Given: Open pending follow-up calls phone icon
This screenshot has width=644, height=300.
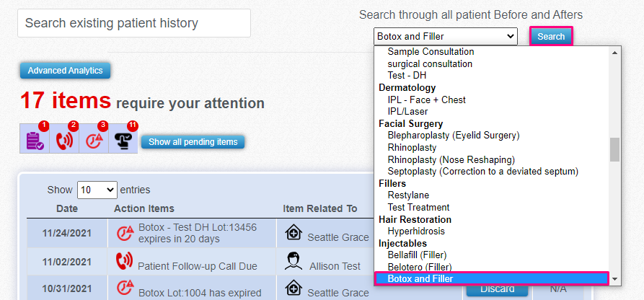Looking at the screenshot, I should (64, 138).
